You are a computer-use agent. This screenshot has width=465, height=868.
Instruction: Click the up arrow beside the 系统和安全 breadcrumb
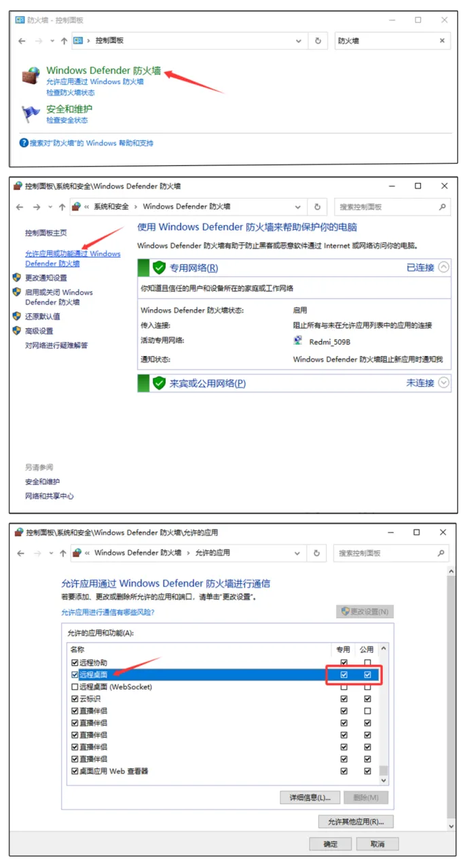(62, 207)
